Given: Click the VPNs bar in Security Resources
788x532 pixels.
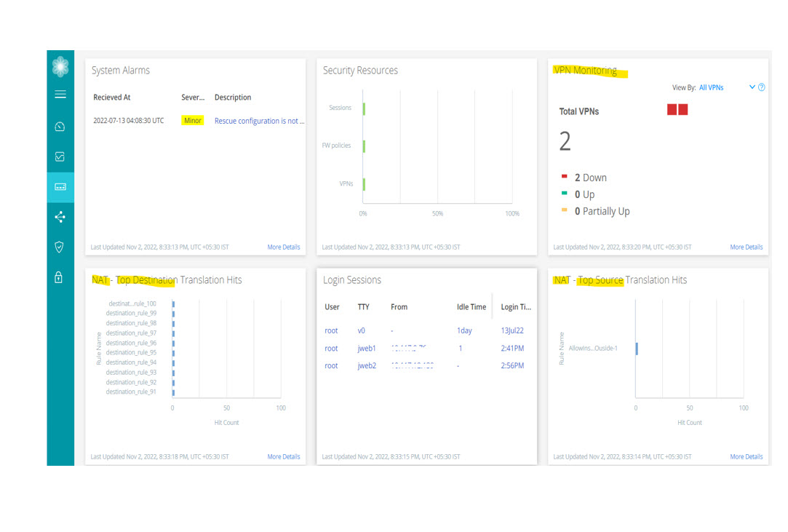Looking at the screenshot, I should tap(364, 185).
